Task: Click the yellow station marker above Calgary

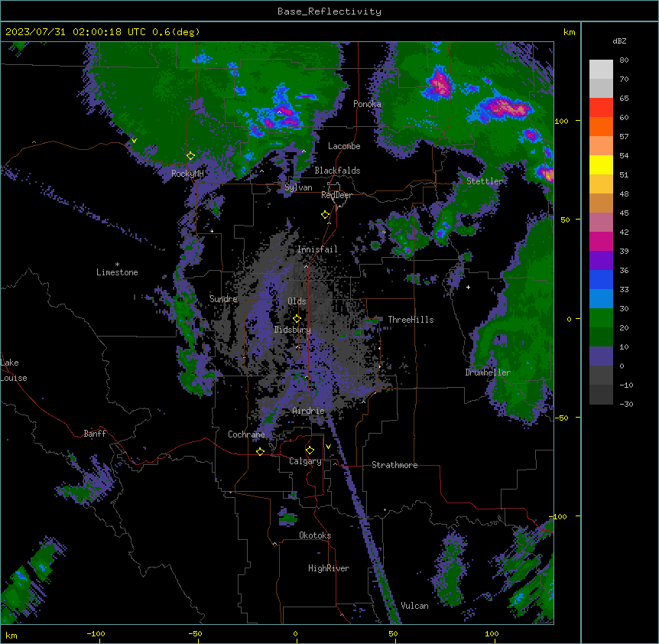Action: pos(310,450)
